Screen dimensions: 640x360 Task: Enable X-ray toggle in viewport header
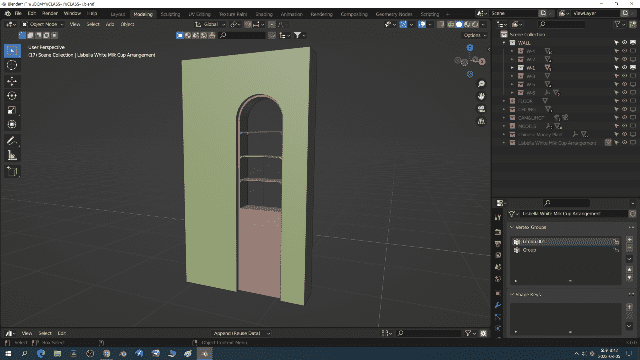441,24
